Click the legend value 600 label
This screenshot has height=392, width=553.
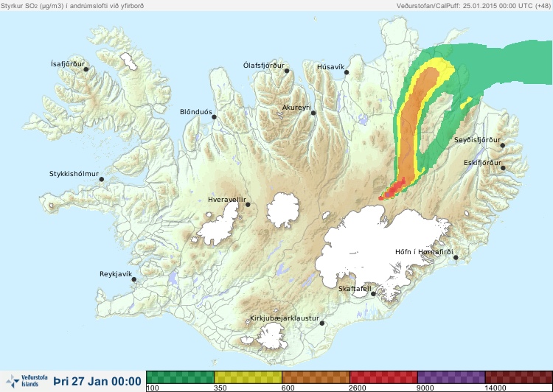pos(288,388)
